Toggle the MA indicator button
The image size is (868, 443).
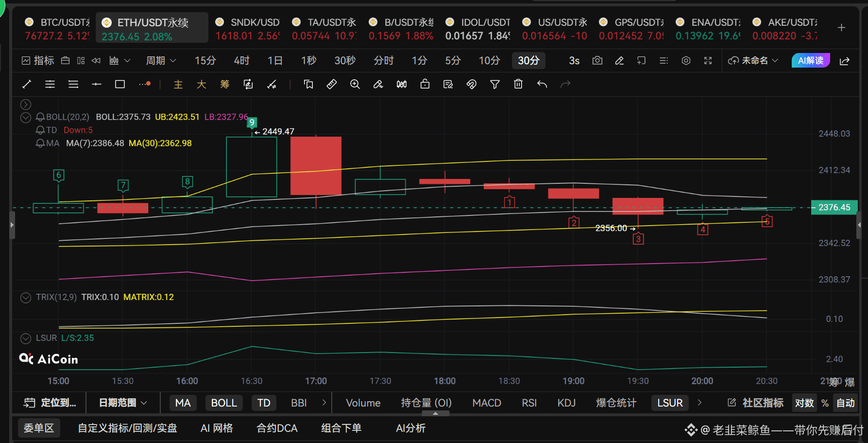point(183,403)
